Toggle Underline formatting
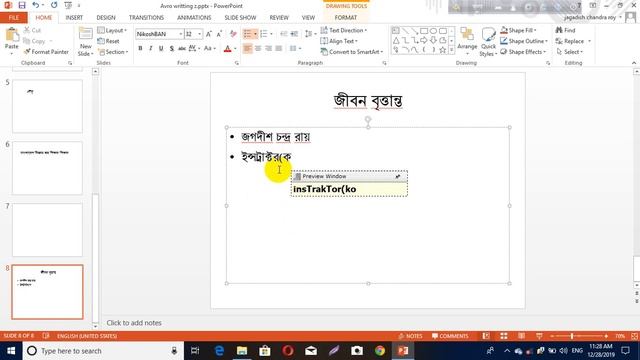The height and width of the screenshot is (360, 640). [x=161, y=49]
